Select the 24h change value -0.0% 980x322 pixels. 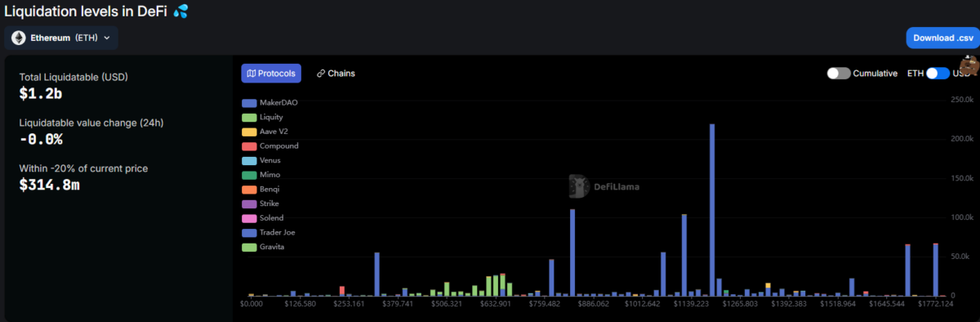41,139
